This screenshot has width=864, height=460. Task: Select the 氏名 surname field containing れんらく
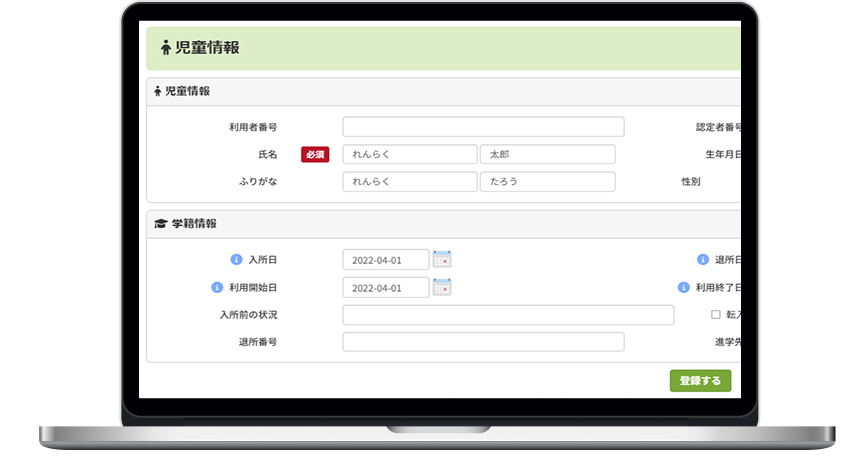[409, 155]
